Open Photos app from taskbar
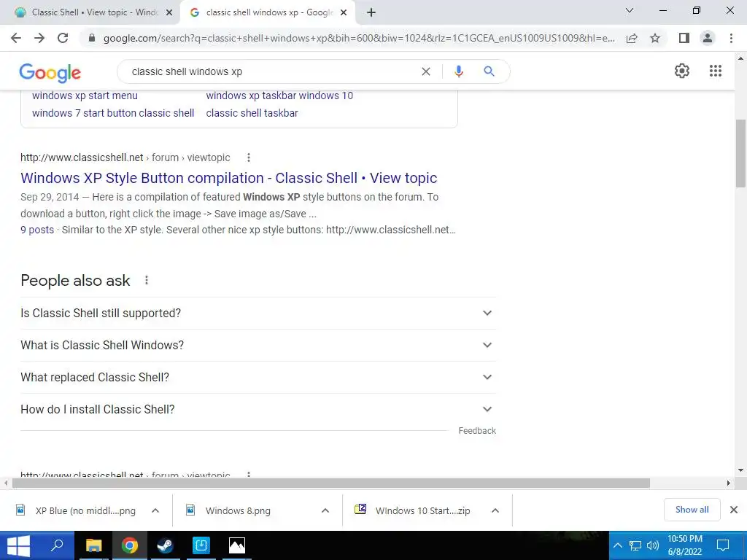747x560 pixels. pyautogui.click(x=237, y=545)
